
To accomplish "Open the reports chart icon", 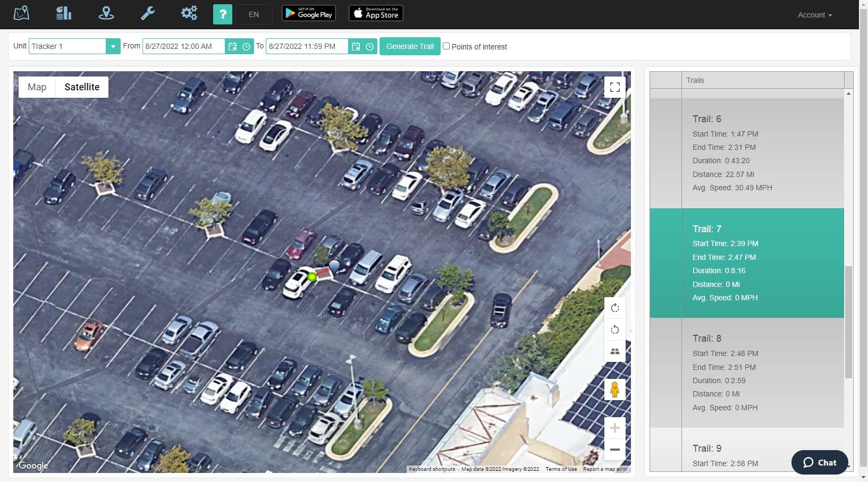I will 64,13.
